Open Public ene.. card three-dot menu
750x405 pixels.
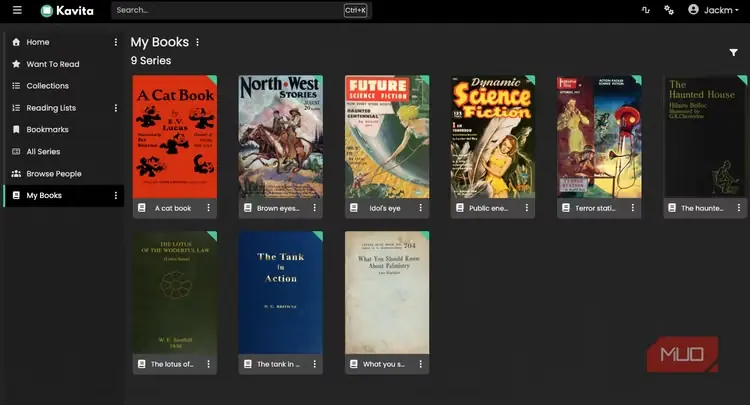click(527, 208)
